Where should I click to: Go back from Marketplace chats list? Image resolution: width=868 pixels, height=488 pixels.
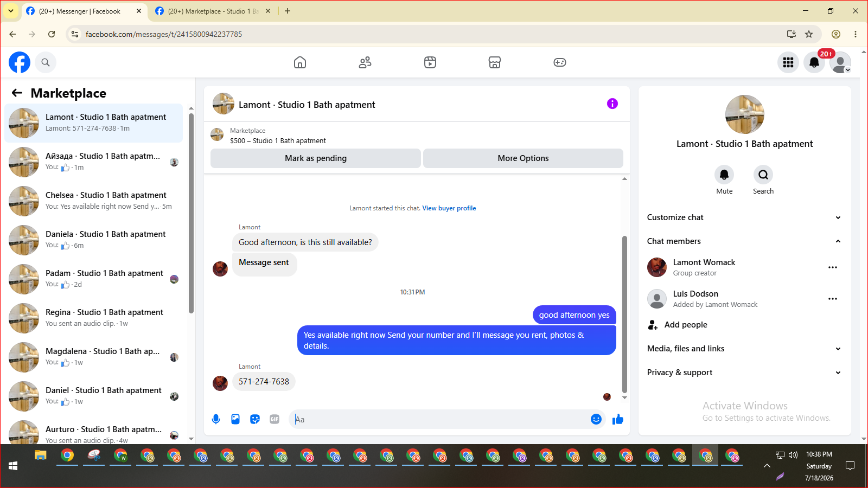pos(17,93)
